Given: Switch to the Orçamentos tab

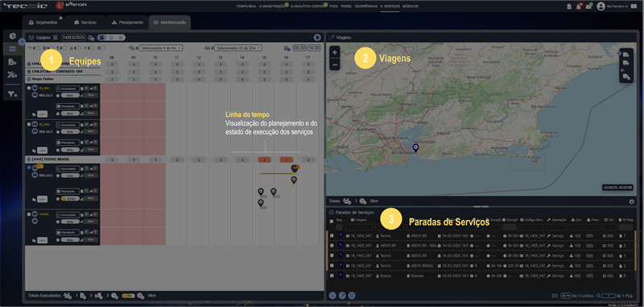Looking at the screenshot, I should point(43,23).
